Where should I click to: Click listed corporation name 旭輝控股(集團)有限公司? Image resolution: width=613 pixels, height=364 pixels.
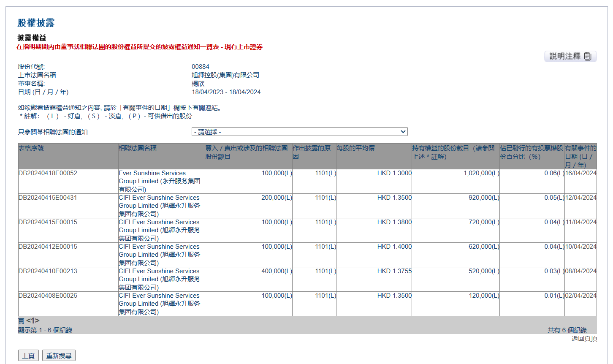click(x=225, y=75)
